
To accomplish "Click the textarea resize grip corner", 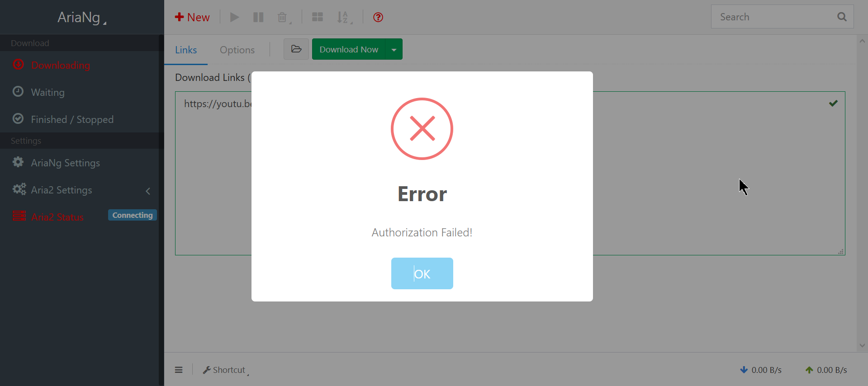I will (x=841, y=251).
